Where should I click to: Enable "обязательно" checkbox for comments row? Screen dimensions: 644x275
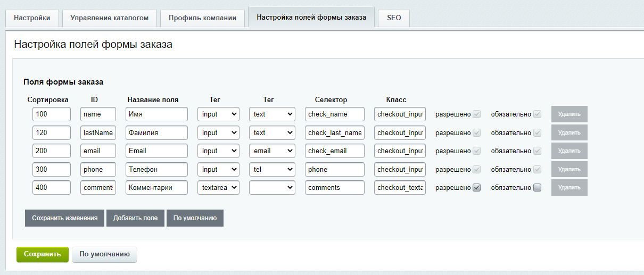tap(537, 187)
